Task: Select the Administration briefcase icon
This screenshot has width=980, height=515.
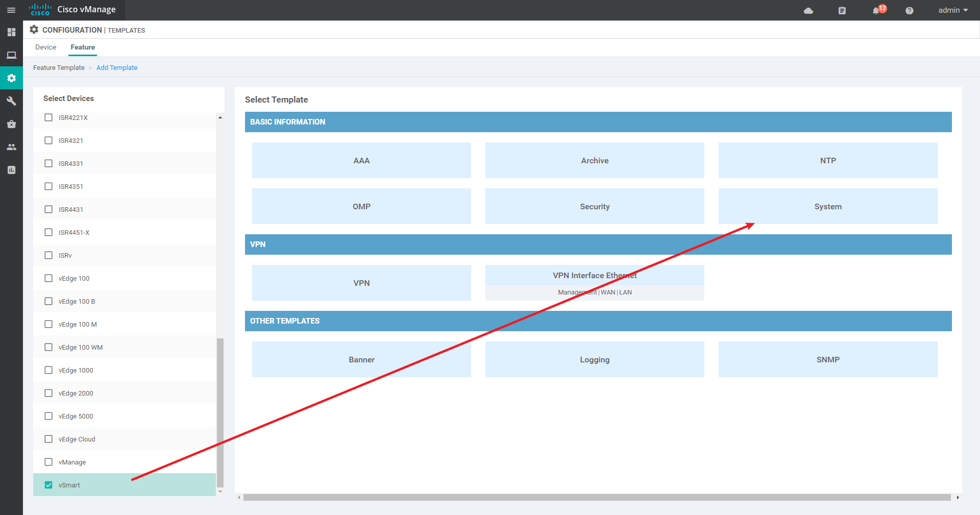Action: pyautogui.click(x=11, y=124)
